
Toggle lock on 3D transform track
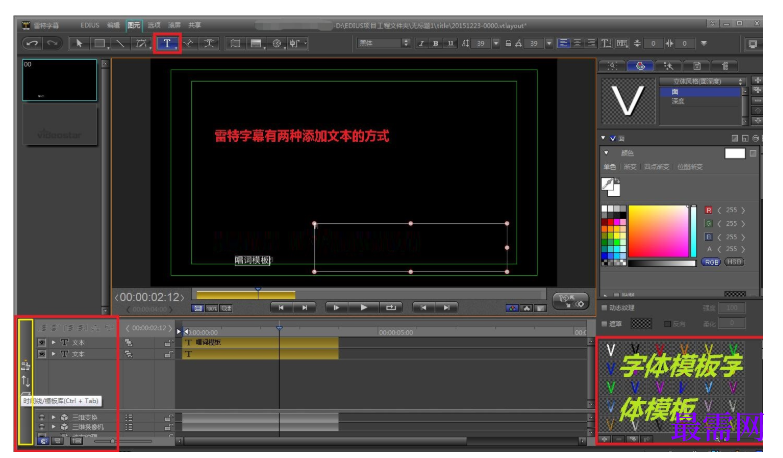(x=168, y=417)
